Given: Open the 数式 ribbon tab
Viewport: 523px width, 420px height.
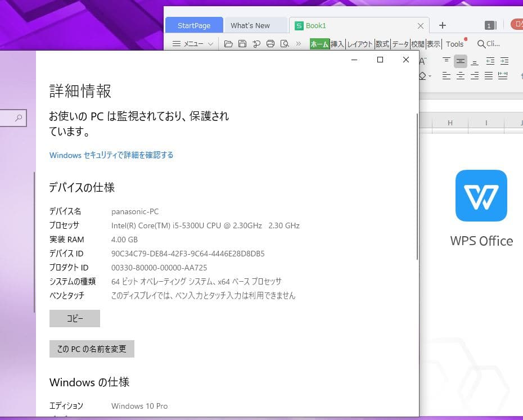Looking at the screenshot, I should (x=382, y=44).
